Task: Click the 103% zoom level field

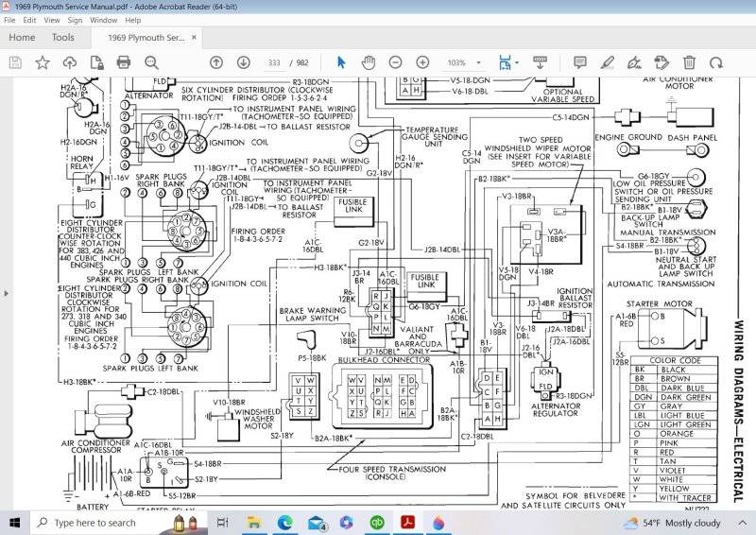Action: [x=456, y=62]
